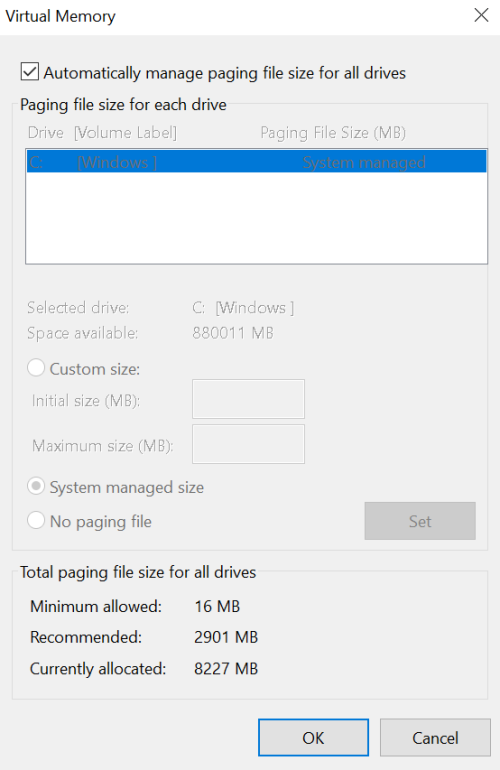Click the Currently allocated 8227 MB value

pos(226,668)
